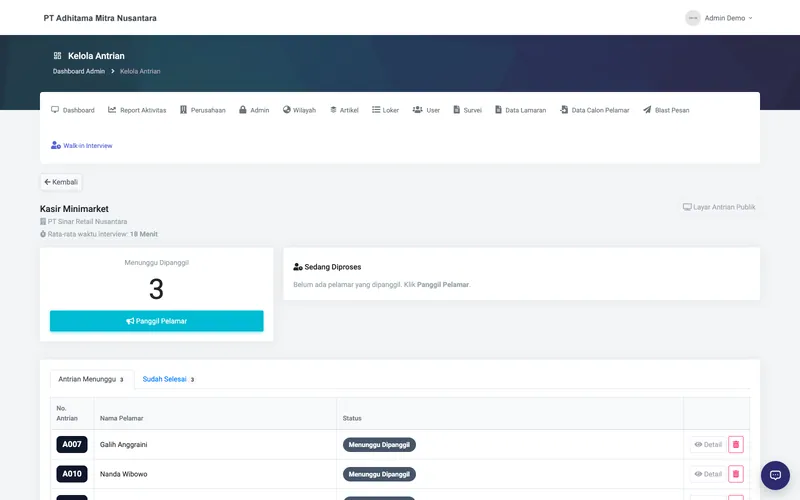Click the User group icon
Viewport: 800px width, 500px height.
click(x=417, y=110)
